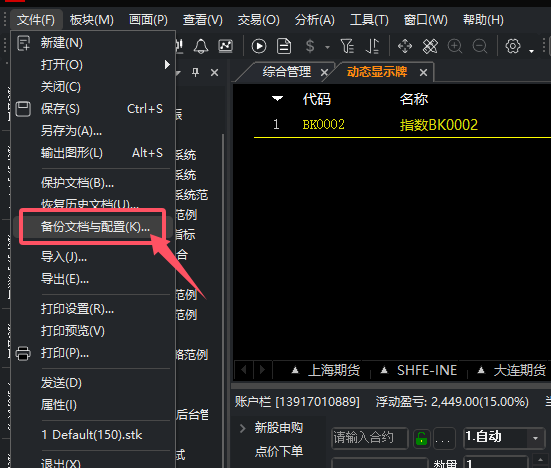Image resolution: width=551 pixels, height=468 pixels.
Task: Close the 动态显示牌 tab
Action: [x=423, y=73]
